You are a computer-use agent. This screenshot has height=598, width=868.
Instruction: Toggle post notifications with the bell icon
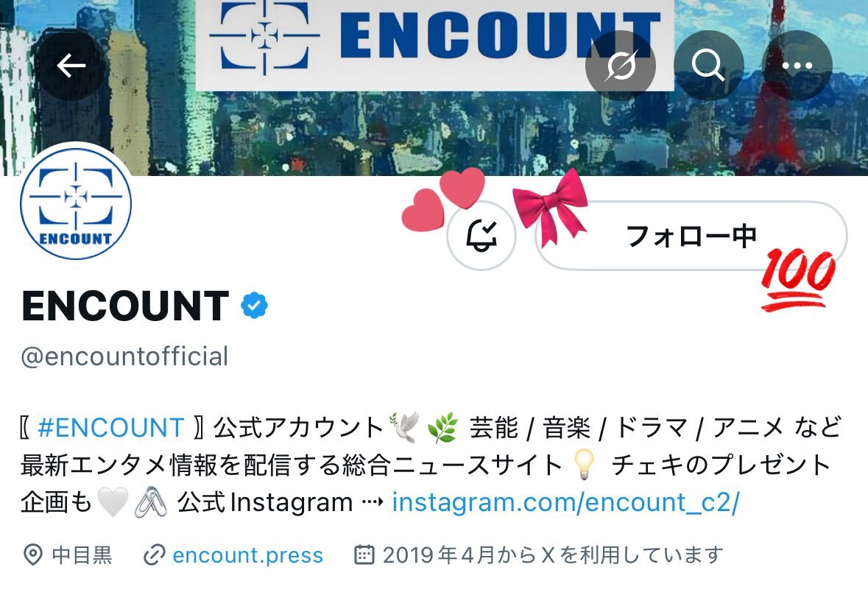[481, 236]
